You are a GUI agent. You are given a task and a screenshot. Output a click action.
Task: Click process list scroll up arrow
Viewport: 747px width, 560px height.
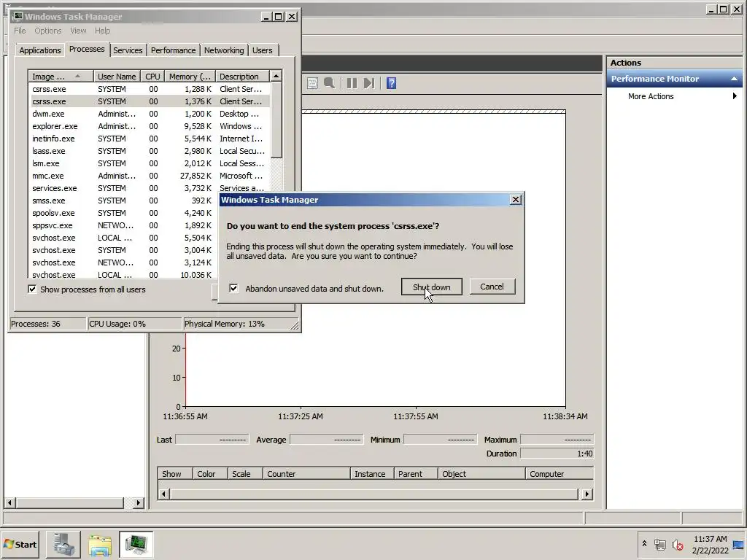(x=276, y=76)
